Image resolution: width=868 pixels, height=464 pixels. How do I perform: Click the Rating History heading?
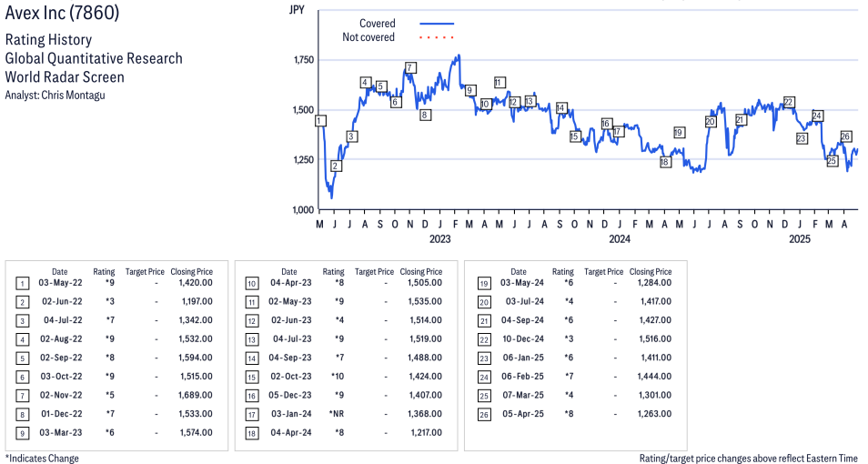pos(48,40)
